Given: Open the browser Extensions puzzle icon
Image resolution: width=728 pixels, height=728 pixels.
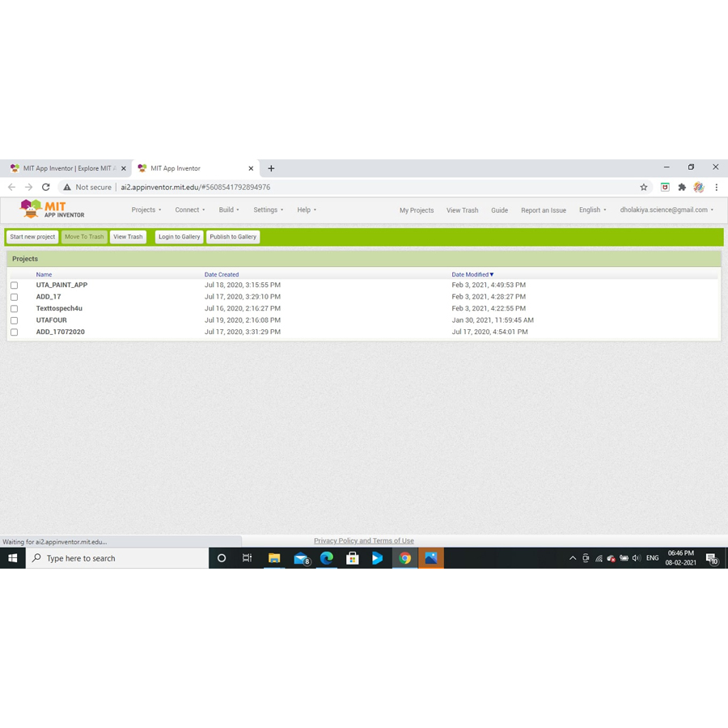Looking at the screenshot, I should (x=682, y=187).
